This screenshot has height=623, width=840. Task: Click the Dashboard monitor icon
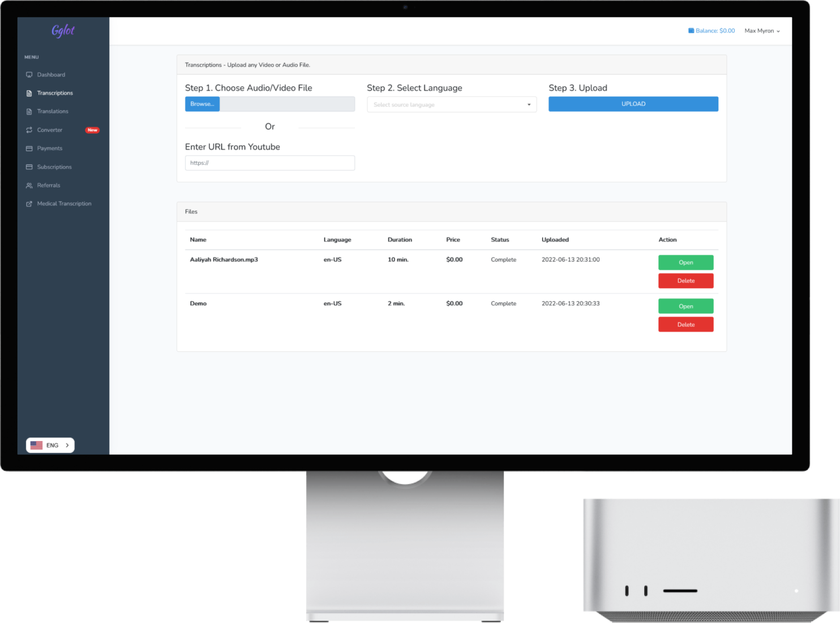point(29,75)
